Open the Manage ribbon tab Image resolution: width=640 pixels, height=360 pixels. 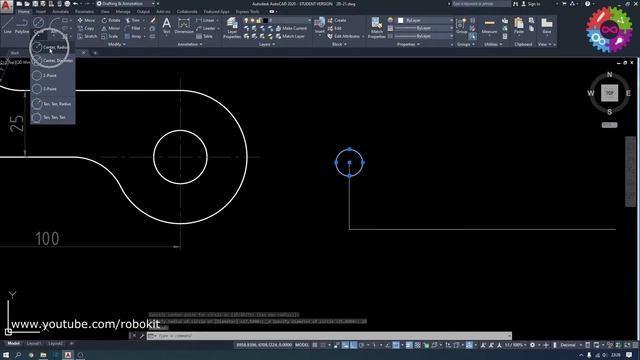point(123,12)
